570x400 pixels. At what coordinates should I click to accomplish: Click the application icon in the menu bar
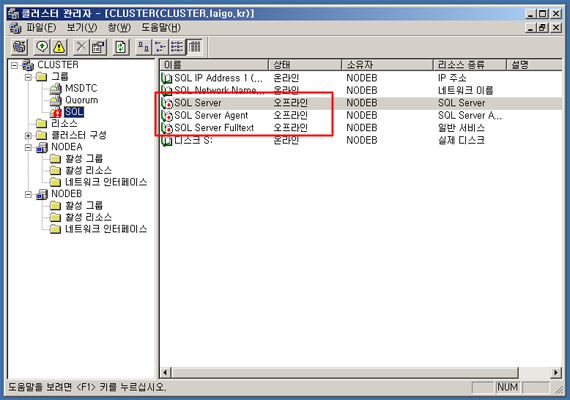click(15, 28)
